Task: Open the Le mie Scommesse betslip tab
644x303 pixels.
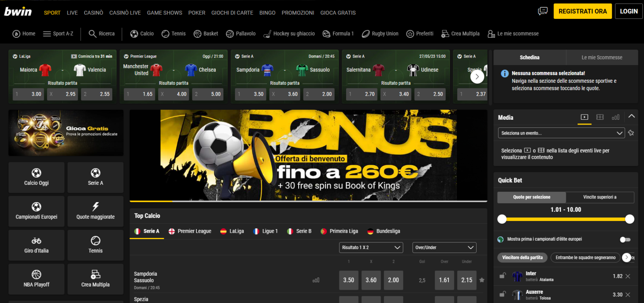Action: pyautogui.click(x=602, y=57)
